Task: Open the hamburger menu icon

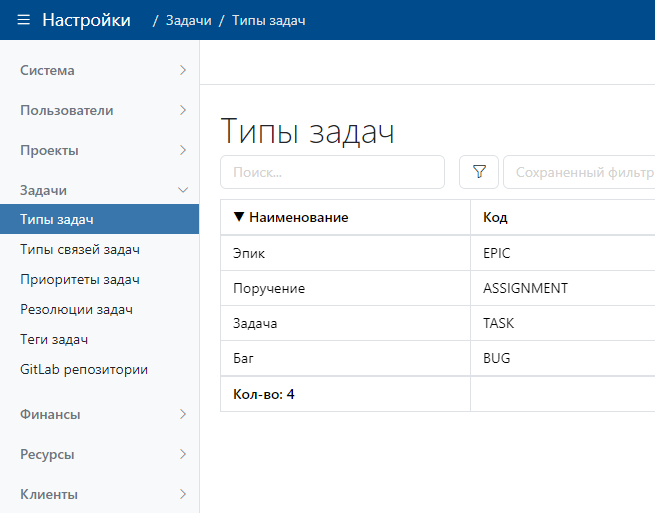Action: coord(24,20)
